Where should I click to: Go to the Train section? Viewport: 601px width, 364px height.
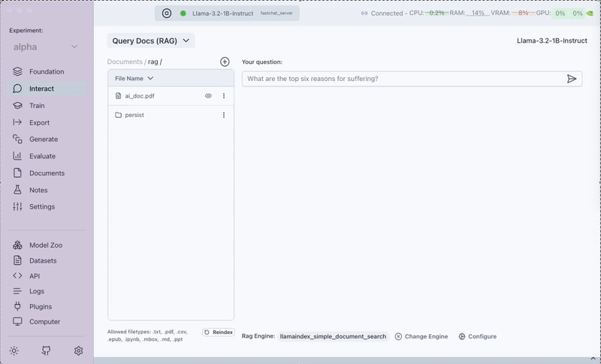37,106
